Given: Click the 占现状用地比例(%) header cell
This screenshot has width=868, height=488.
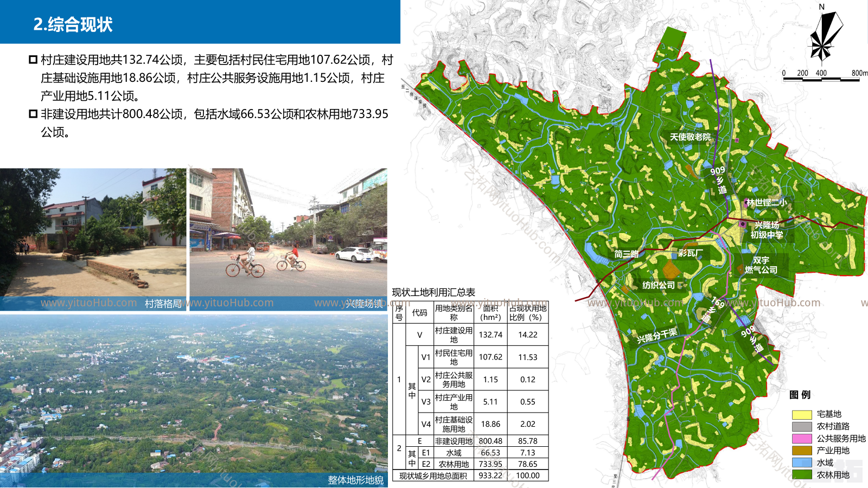Looking at the screenshot, I should point(528,313).
